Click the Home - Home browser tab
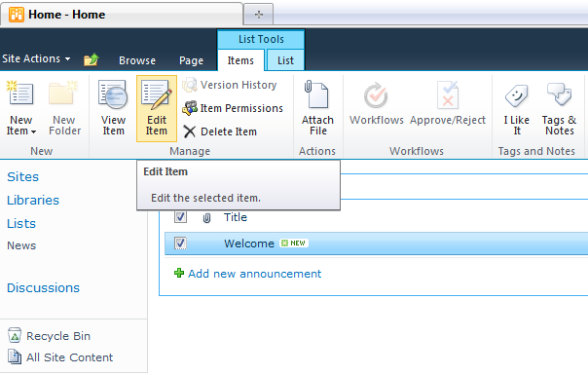This screenshot has height=375, width=588. click(x=121, y=15)
